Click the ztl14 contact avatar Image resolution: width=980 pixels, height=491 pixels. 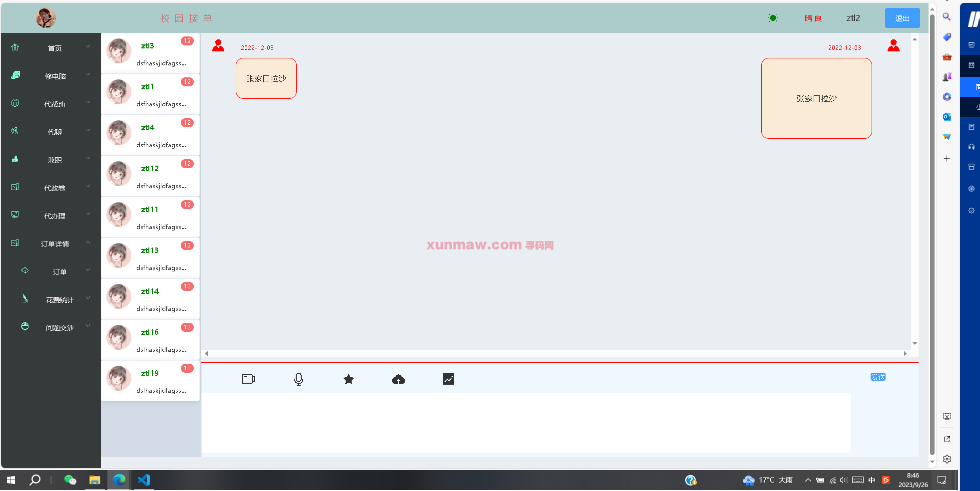tap(119, 296)
